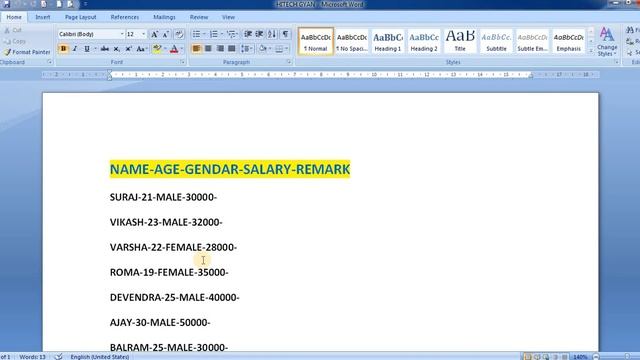The image size is (640, 360).
Task: Expand the Numbering dropdown arrow
Action: click(x=222, y=34)
